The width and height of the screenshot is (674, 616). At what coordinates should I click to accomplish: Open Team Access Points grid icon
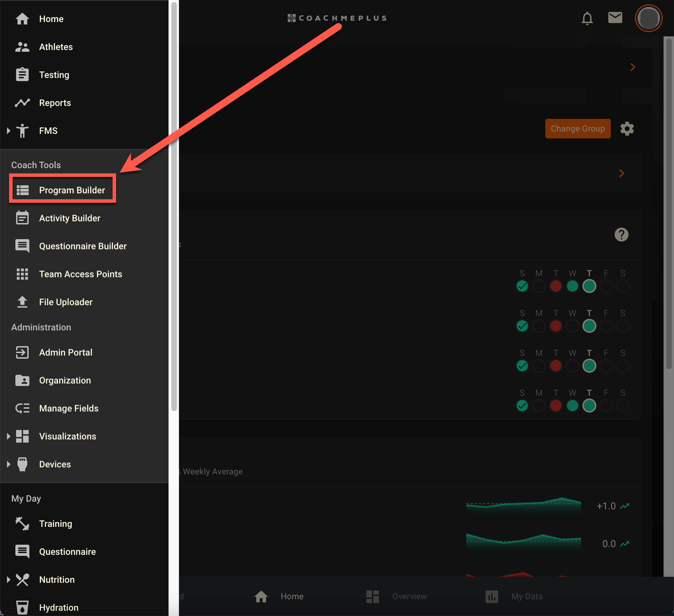pos(22,274)
